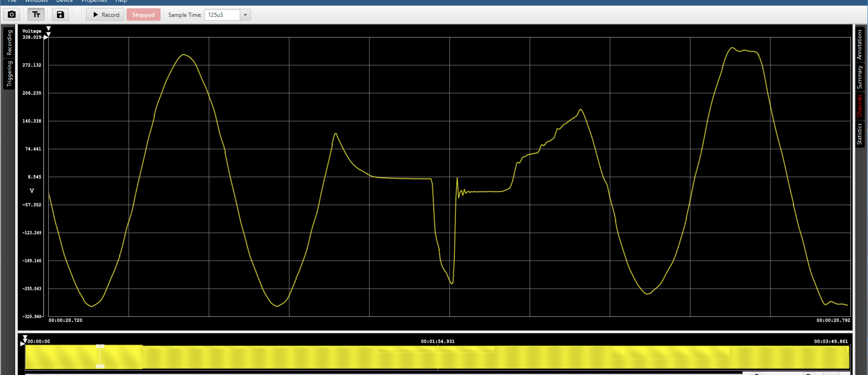The width and height of the screenshot is (868, 375).
Task: Click the 00:00:20.792 end timestamp
Action: pyautogui.click(x=833, y=320)
